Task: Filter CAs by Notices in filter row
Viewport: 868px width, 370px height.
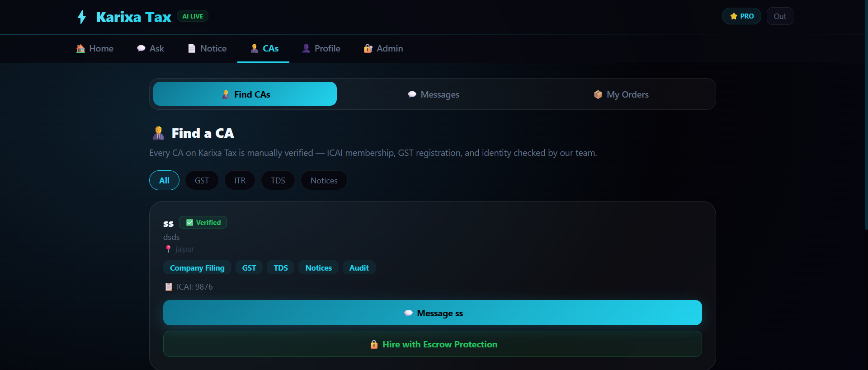Action: 324,180
